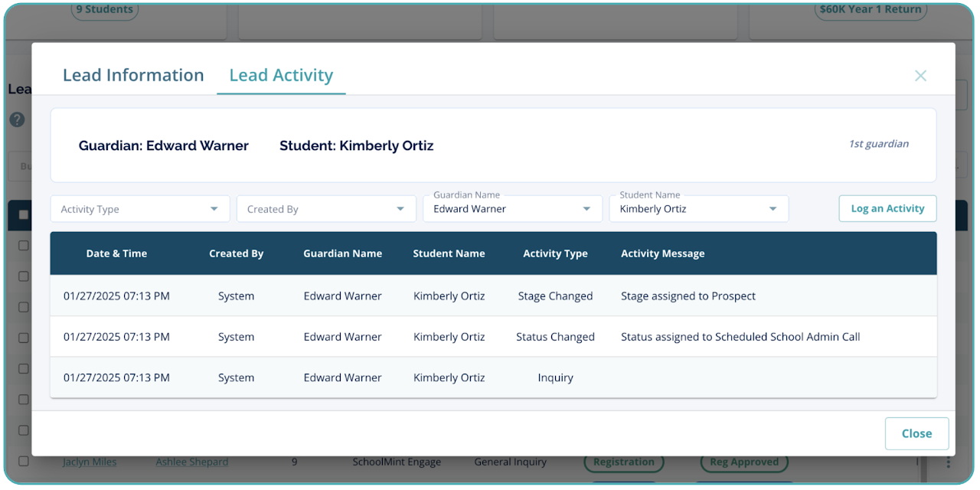Screen dimensions: 980x490
Task: Open the Student Name dropdown
Action: click(698, 209)
